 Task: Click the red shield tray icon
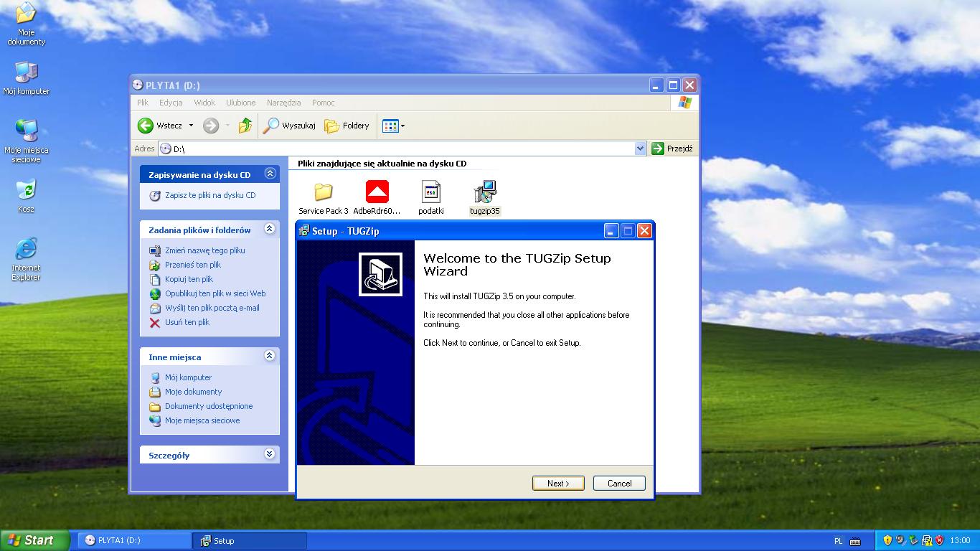[939, 540]
